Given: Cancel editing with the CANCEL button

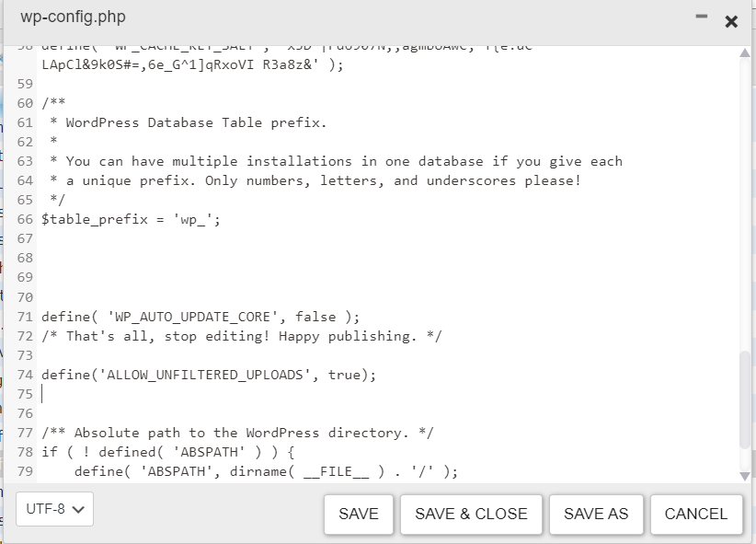Looking at the screenshot, I should pos(695,515).
